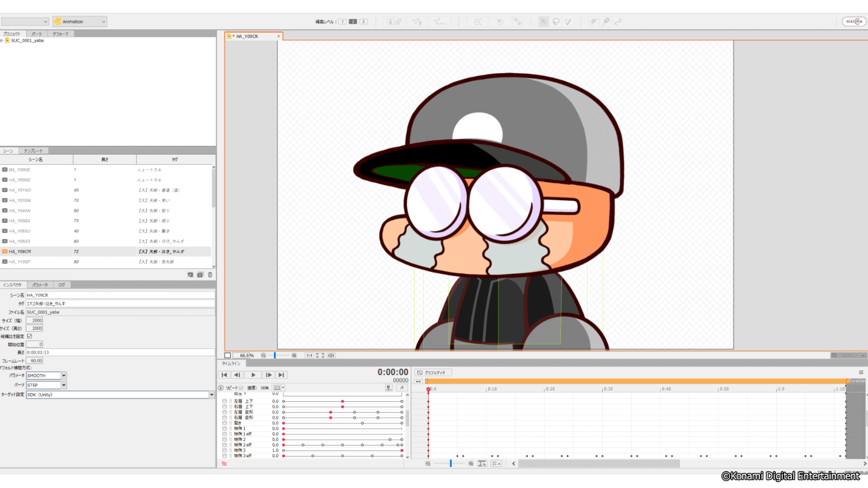Switch to the プロジェクト tab
The height and width of the screenshot is (488, 868).
coord(11,34)
